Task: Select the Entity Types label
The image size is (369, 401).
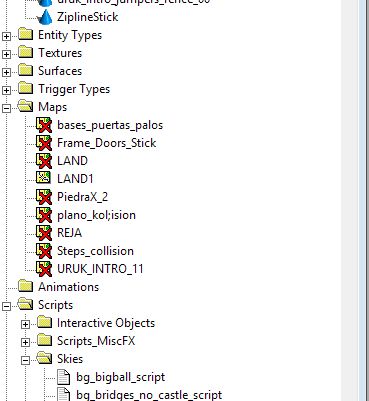Action: click(70, 35)
